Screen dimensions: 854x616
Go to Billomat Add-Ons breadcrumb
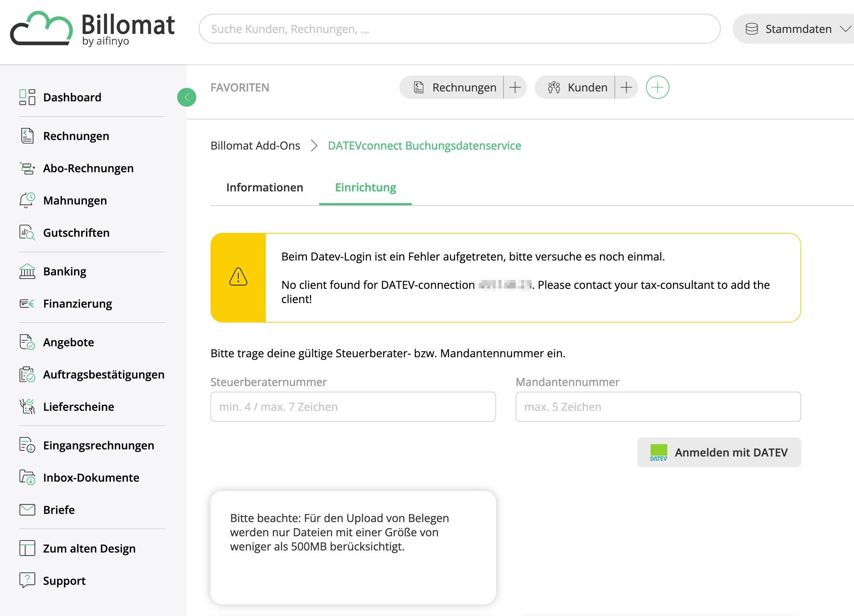pyautogui.click(x=255, y=146)
